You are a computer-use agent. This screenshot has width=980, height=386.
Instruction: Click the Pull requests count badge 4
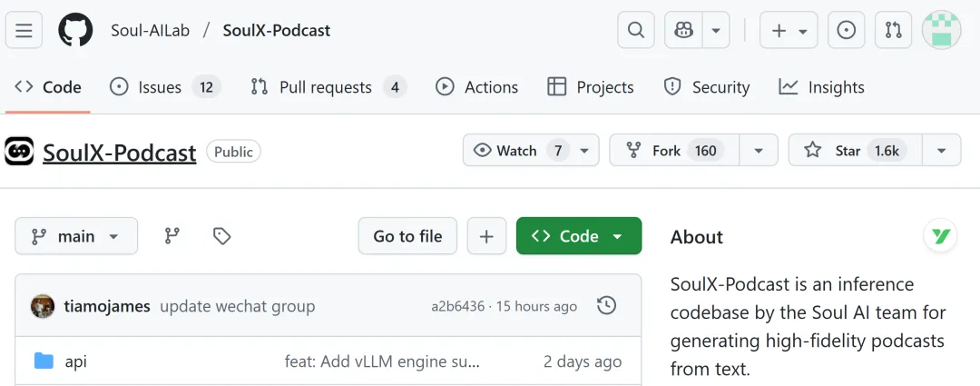pos(395,87)
